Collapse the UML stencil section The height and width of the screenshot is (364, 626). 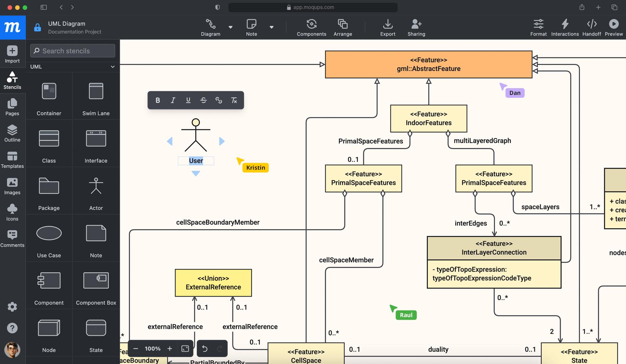[113, 67]
